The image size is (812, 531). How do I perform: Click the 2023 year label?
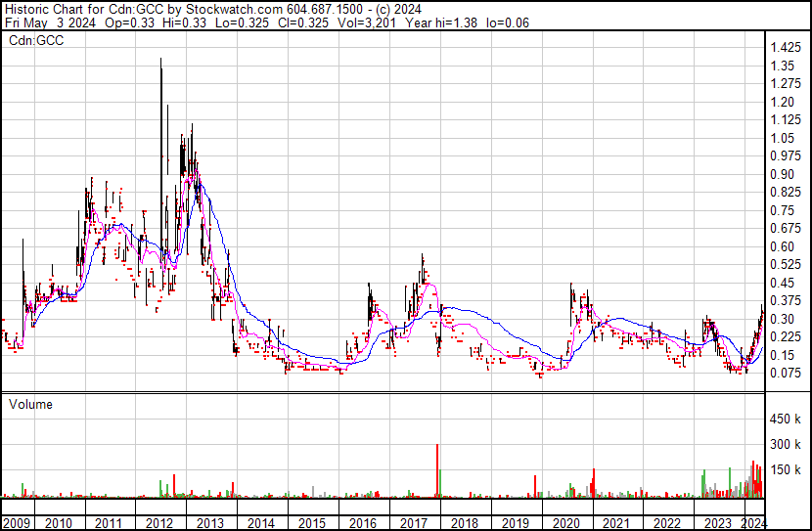[718, 523]
